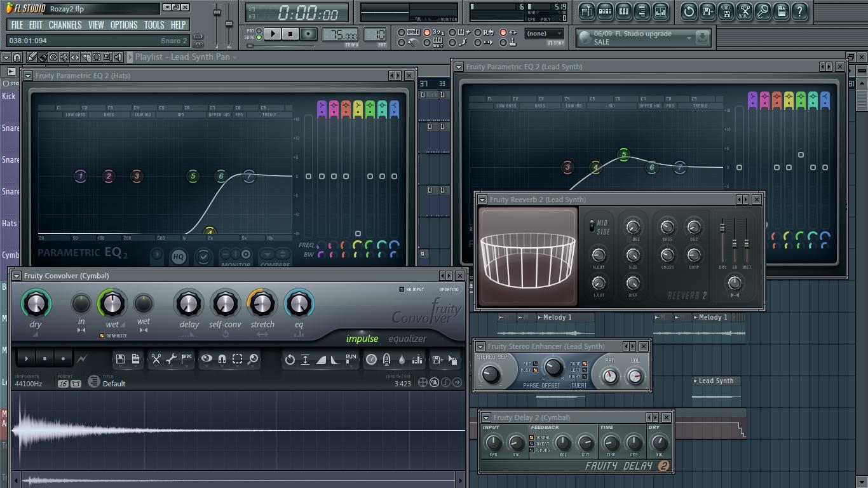
Task: Click the scissors audio editor icon
Action: pyautogui.click(x=744, y=11)
